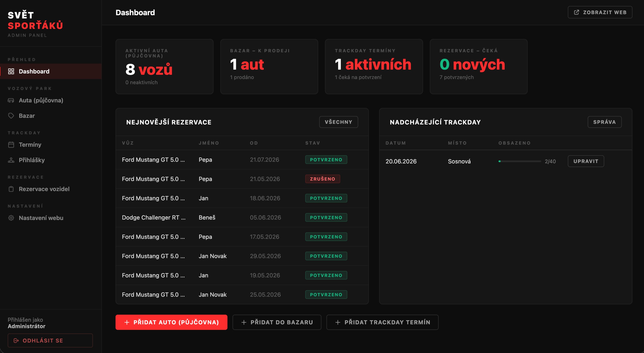Open Přihlášky in the sidebar

pos(51,160)
